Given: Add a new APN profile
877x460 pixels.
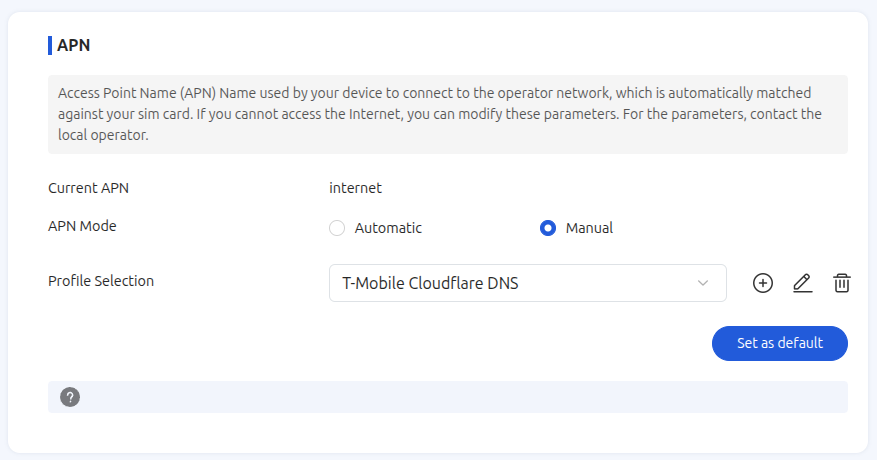Looking at the screenshot, I should [762, 283].
